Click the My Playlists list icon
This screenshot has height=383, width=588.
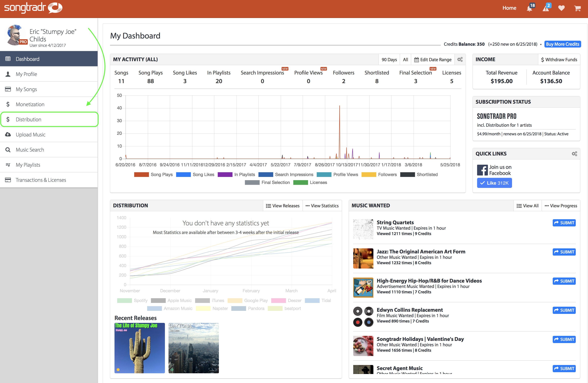point(8,165)
